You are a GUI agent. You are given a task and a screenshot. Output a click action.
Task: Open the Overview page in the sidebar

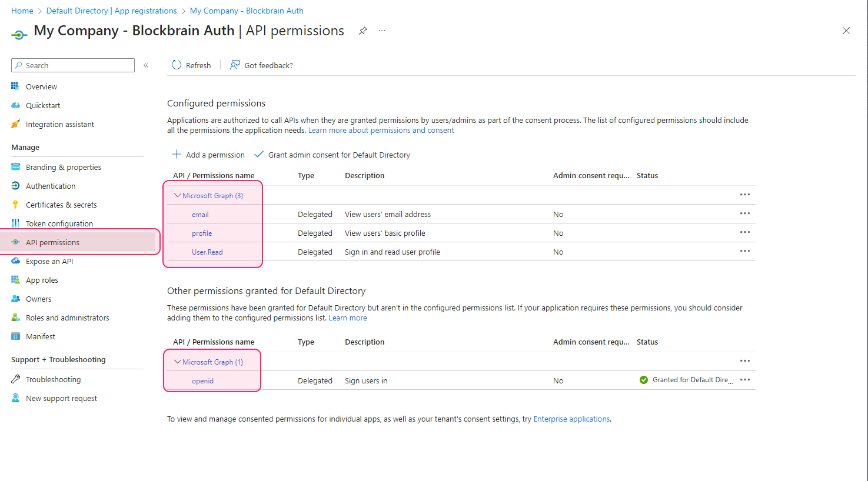click(x=41, y=86)
